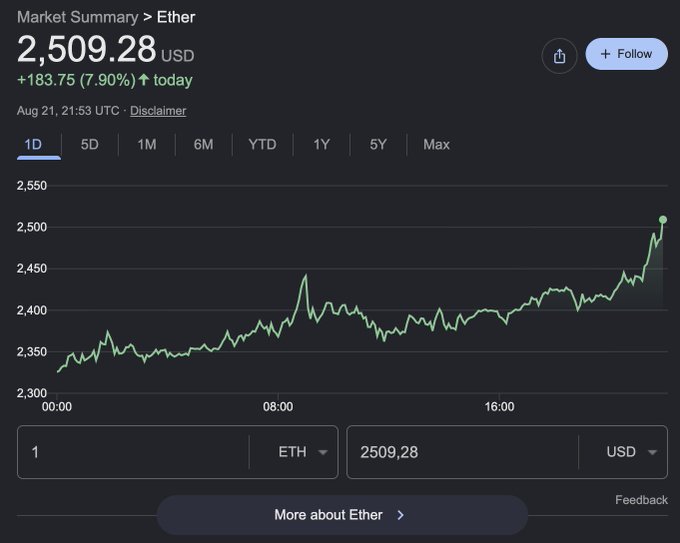Click the converted value field 2509,28
The width and height of the screenshot is (680, 543).
click(x=462, y=452)
